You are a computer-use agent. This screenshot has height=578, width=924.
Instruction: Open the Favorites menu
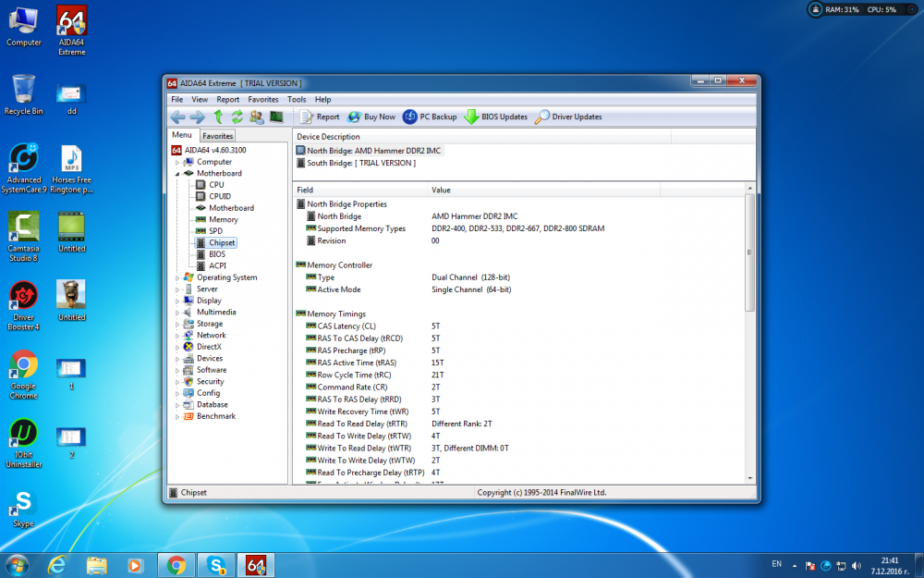coord(262,99)
